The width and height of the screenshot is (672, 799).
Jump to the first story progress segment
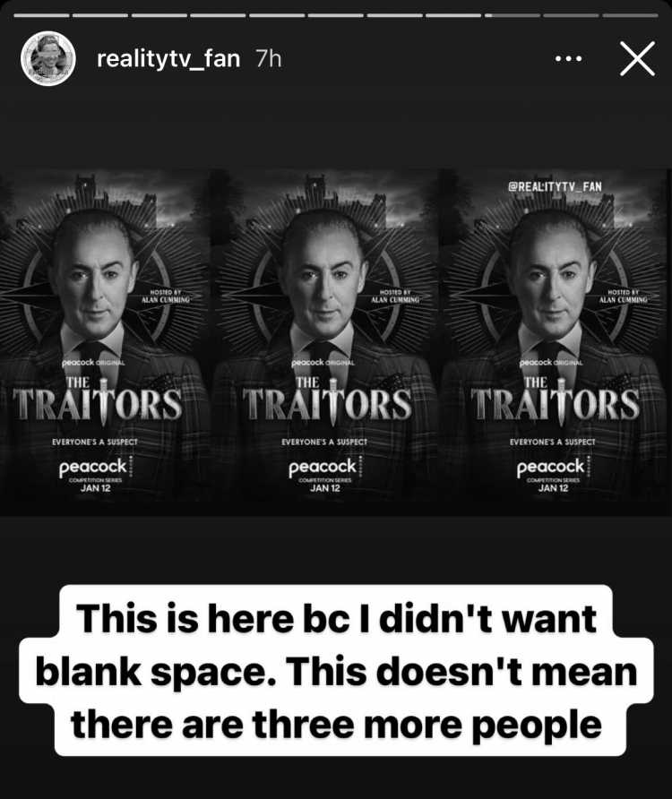click(41, 16)
